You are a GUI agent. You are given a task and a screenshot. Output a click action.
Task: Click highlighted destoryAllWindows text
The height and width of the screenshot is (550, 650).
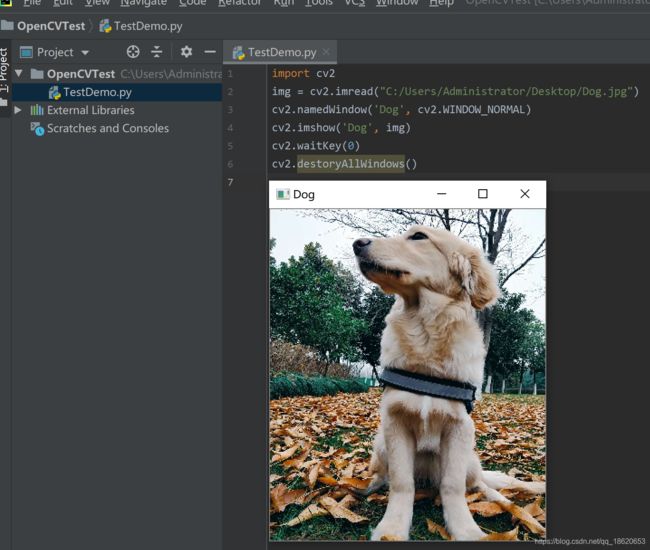tap(351, 164)
